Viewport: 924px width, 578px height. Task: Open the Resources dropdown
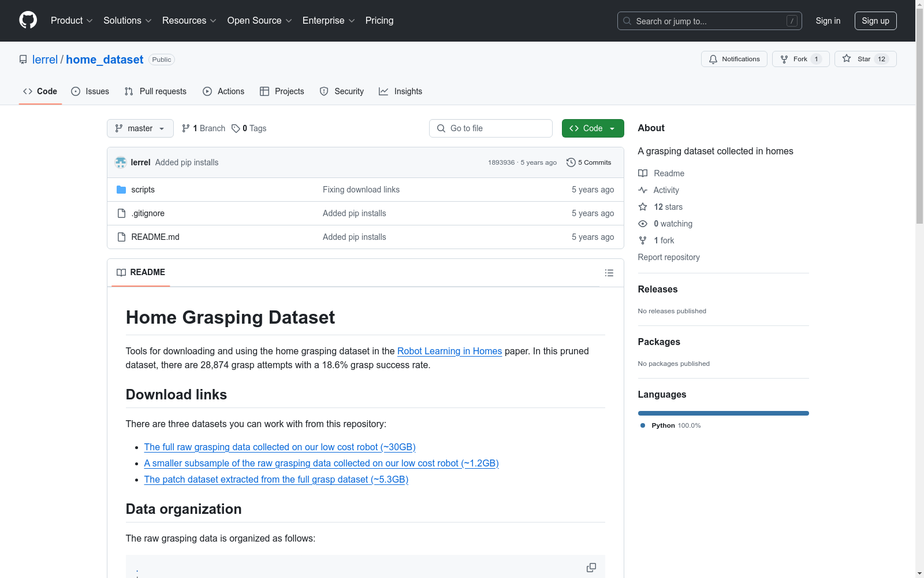[189, 20]
